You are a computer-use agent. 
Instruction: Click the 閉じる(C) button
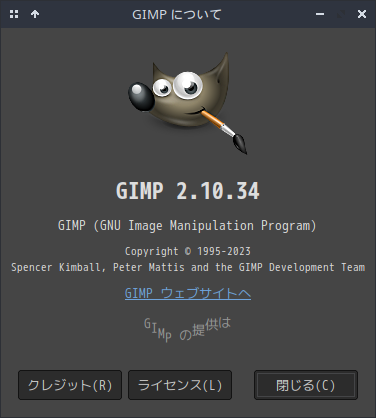coord(306,385)
